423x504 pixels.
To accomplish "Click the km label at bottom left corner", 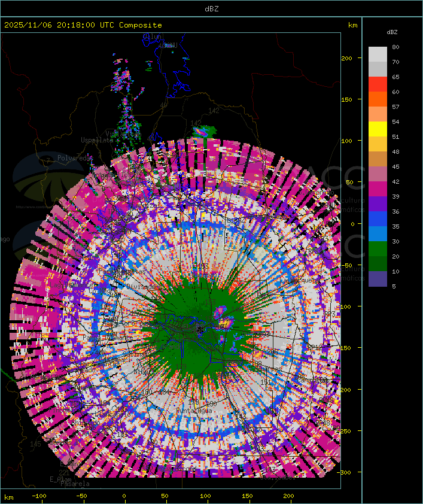I will pyautogui.click(x=8, y=497).
